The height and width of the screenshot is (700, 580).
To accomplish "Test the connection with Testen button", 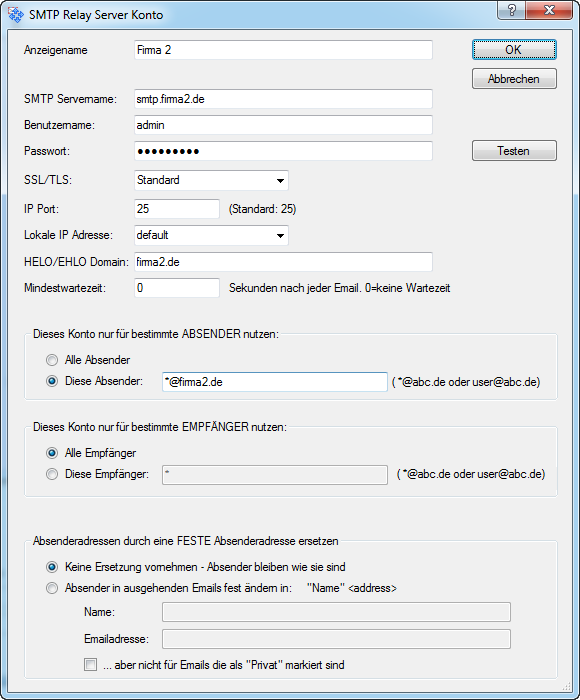I will 514,151.
